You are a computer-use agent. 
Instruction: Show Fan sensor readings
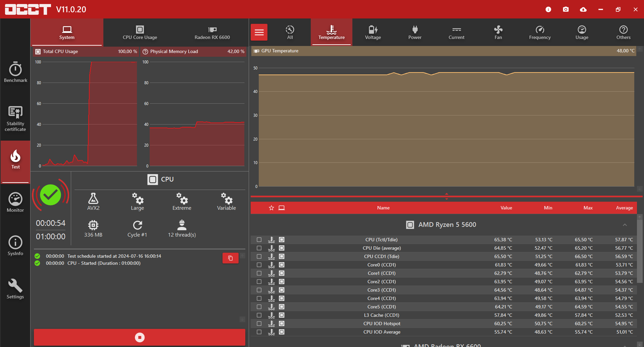coord(498,33)
